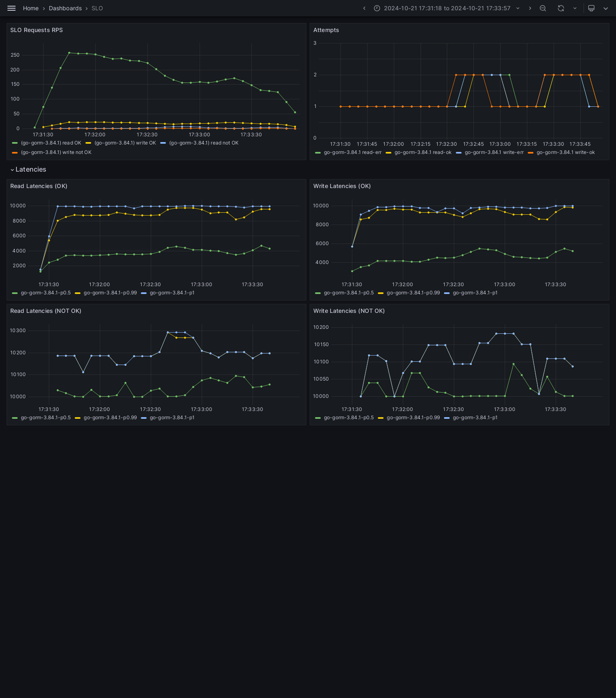This screenshot has height=698, width=616.
Task: Toggle write not OK series in RPS legend
Action: (56, 152)
